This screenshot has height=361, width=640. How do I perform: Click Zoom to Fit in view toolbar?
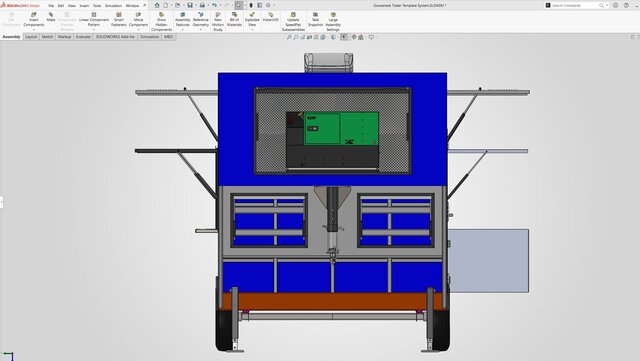289,37
